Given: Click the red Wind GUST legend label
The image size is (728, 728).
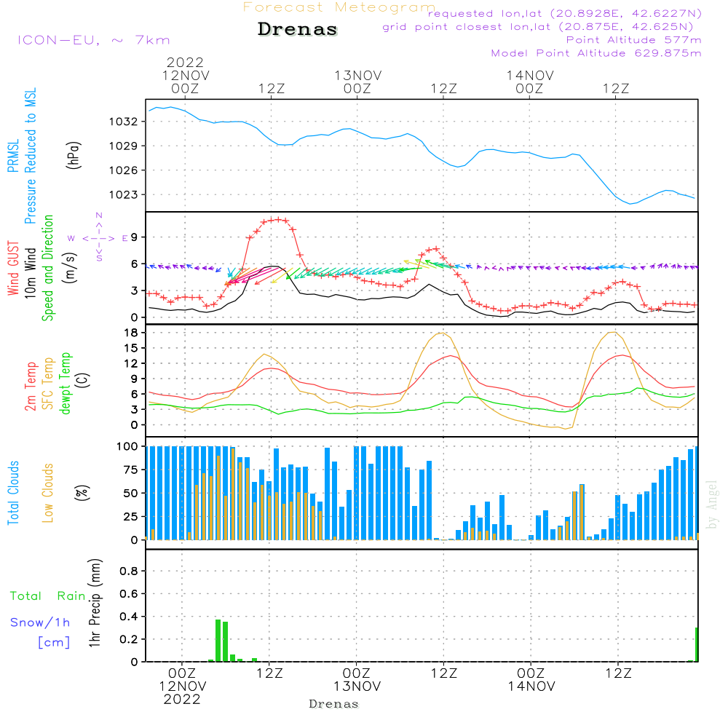Looking at the screenshot, I should pos(13,269).
